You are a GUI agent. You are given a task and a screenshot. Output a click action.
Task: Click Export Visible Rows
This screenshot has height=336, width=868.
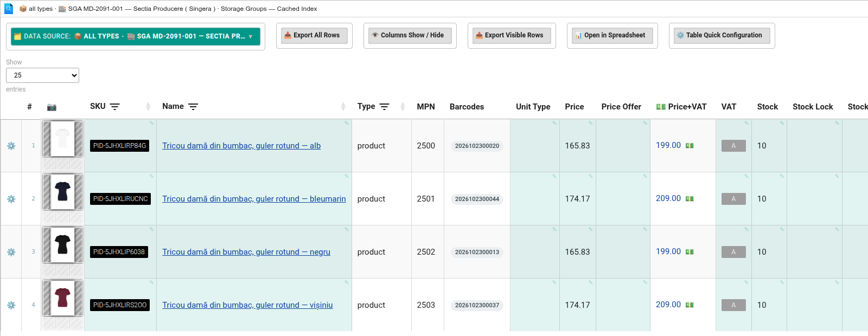pyautogui.click(x=512, y=36)
